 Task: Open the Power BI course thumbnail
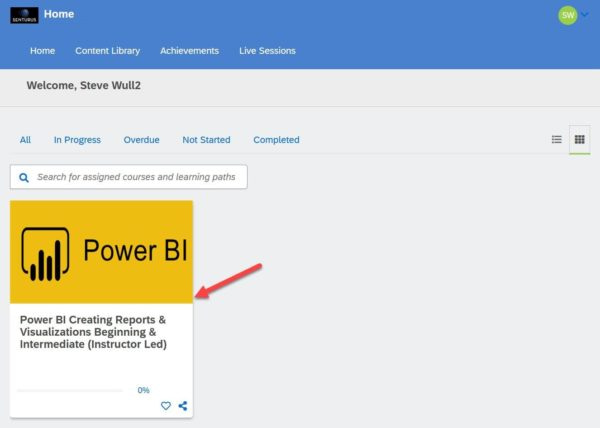[101, 251]
